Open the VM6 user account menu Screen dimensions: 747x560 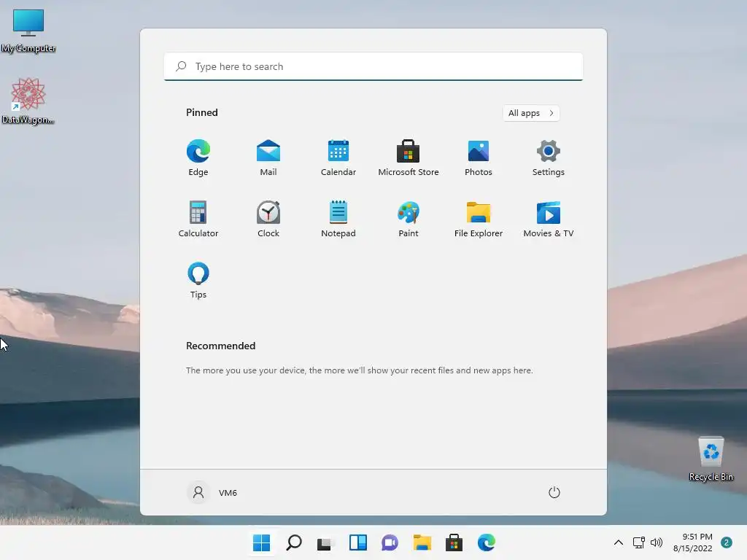coord(212,492)
